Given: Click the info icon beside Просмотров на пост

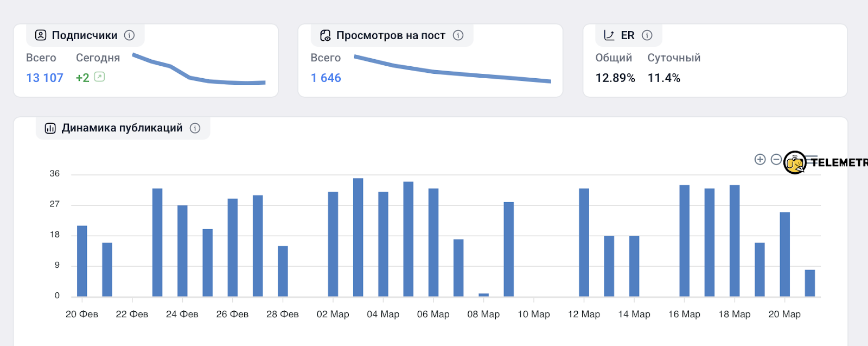Looking at the screenshot, I should coord(458,35).
